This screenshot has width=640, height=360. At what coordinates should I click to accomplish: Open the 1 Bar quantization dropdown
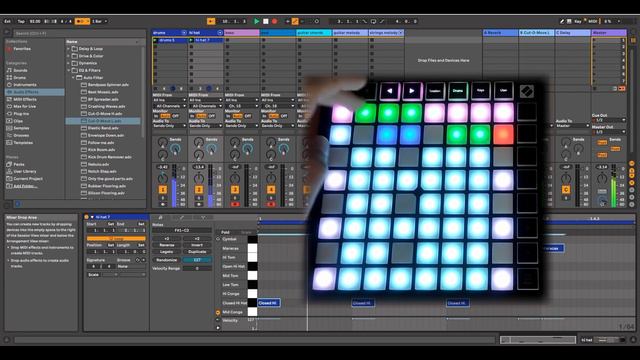point(100,21)
